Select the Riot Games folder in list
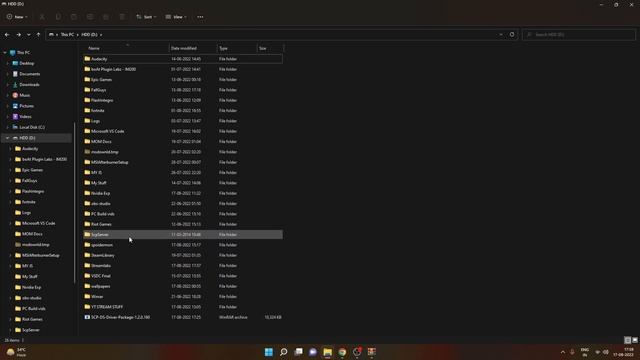The height and width of the screenshot is (360, 640). pyautogui.click(x=183, y=224)
